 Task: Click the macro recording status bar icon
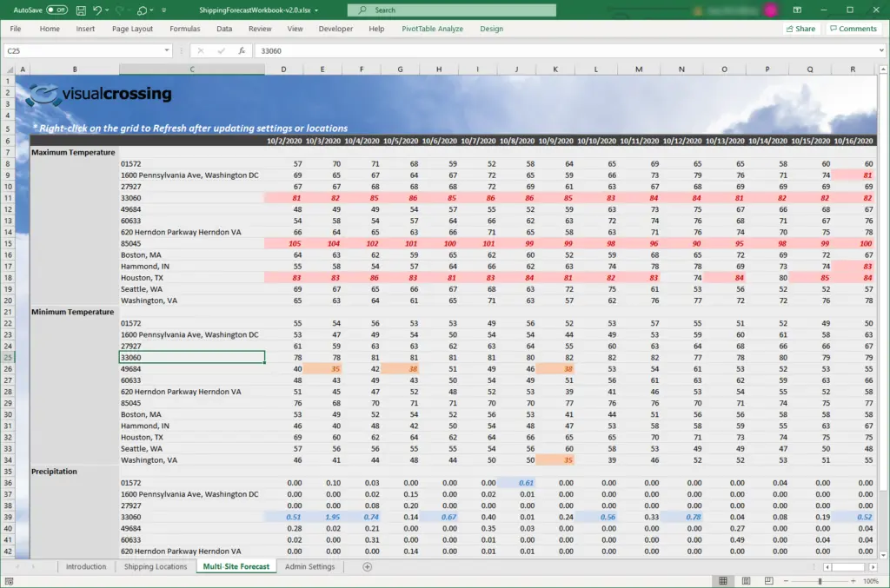point(10,580)
